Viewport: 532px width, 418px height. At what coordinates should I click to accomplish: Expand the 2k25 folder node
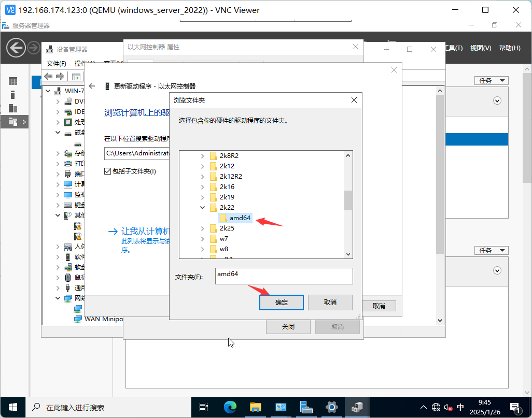(x=203, y=228)
